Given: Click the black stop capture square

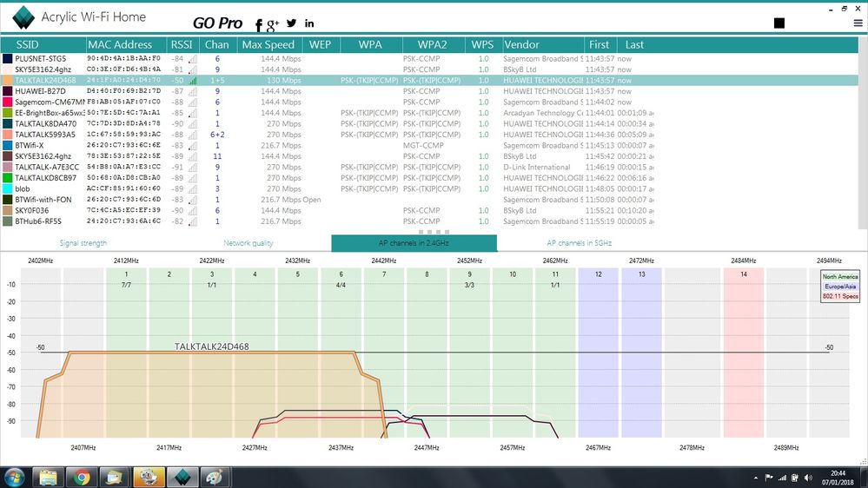Looking at the screenshot, I should tap(779, 23).
